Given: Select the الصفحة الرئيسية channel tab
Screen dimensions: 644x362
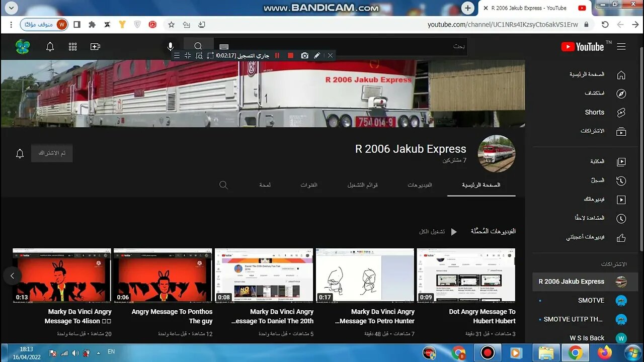Looking at the screenshot, I should click(481, 185).
